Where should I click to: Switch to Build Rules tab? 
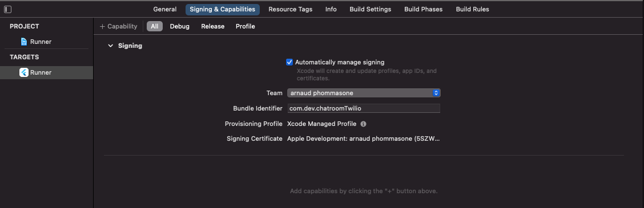(472, 9)
